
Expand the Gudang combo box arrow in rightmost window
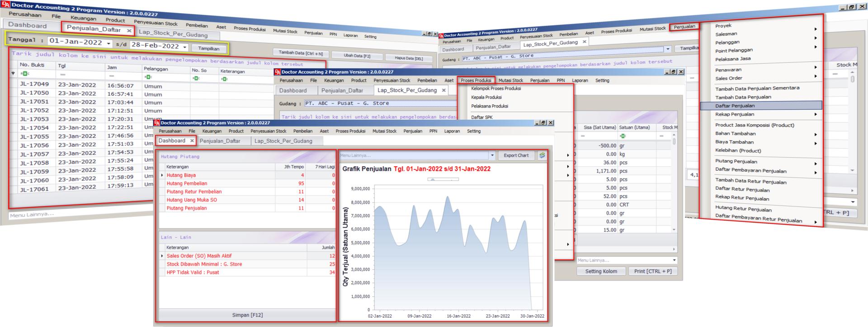[x=668, y=49]
